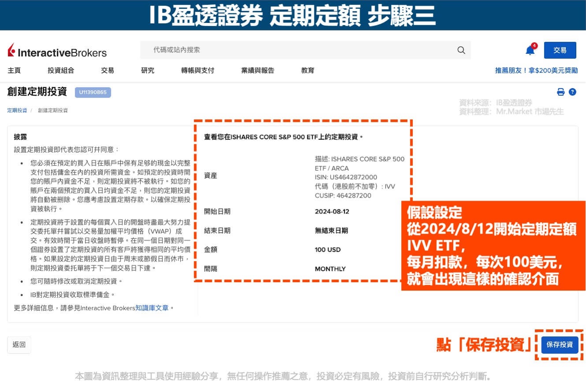Image resolution: width=586 pixels, height=392 pixels.
Task: Click the printer icon
Action: point(560,92)
